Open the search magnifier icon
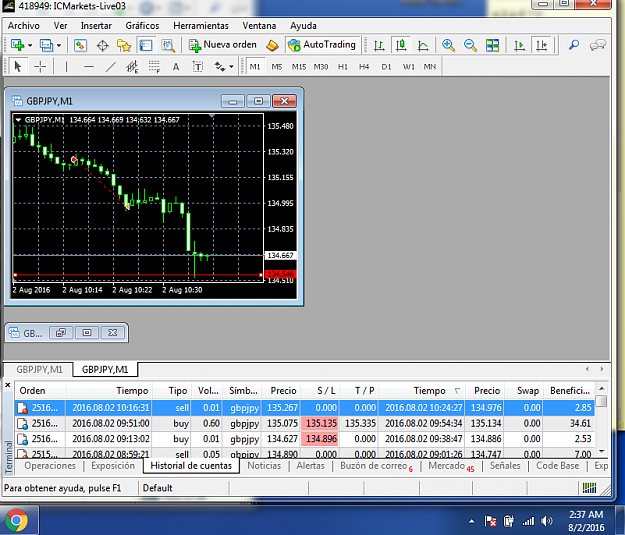Image resolution: width=625 pixels, height=535 pixels. coord(574,45)
